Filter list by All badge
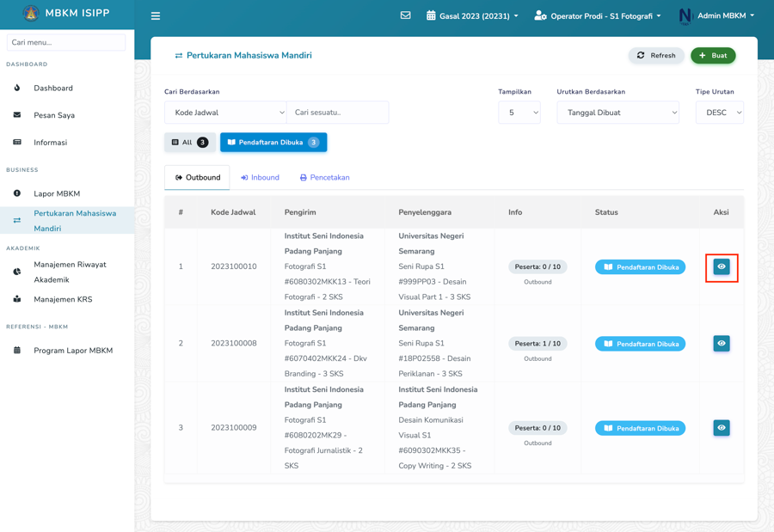The height and width of the screenshot is (532, 774). point(189,143)
